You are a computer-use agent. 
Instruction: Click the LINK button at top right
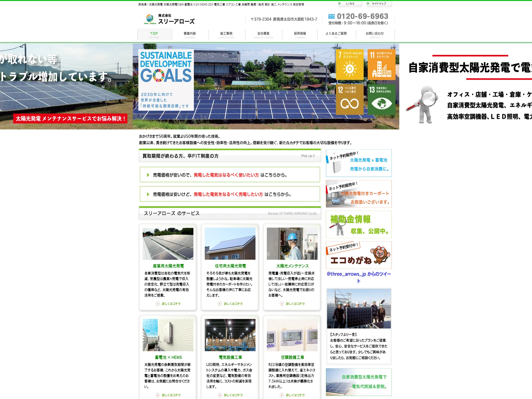pos(350,4)
